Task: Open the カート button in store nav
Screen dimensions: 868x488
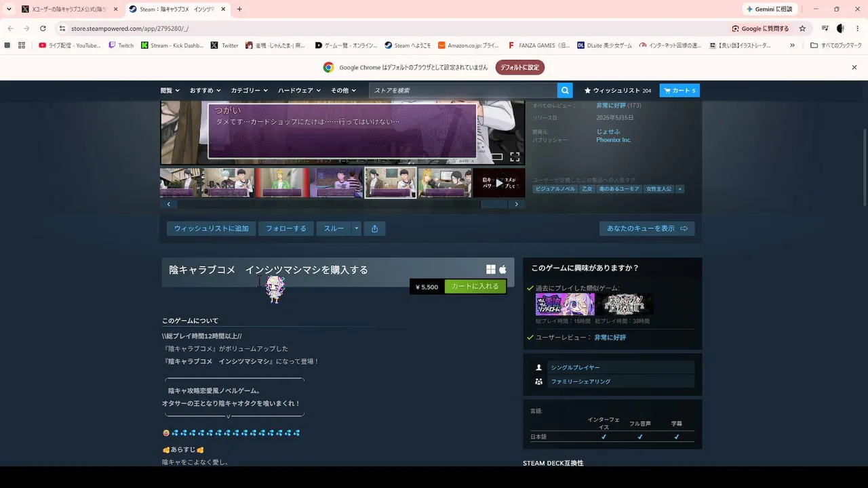Action: (x=679, y=90)
